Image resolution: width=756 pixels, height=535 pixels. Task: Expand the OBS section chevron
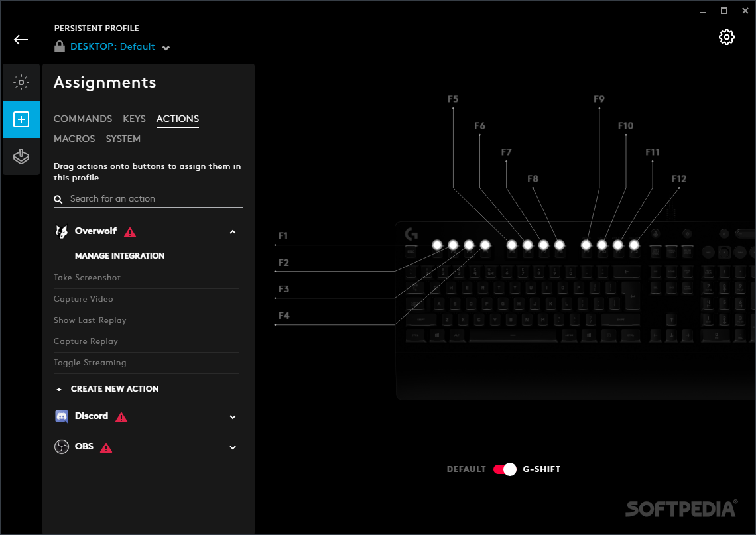pos(233,447)
